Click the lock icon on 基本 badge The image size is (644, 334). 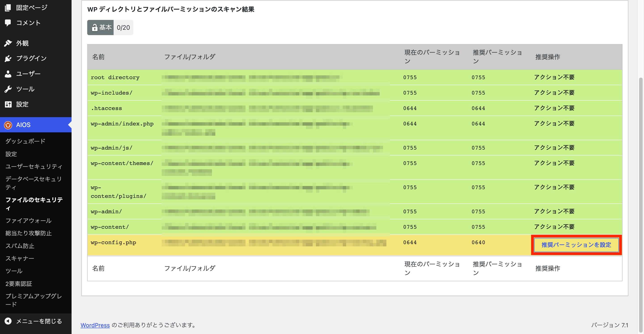coord(95,27)
